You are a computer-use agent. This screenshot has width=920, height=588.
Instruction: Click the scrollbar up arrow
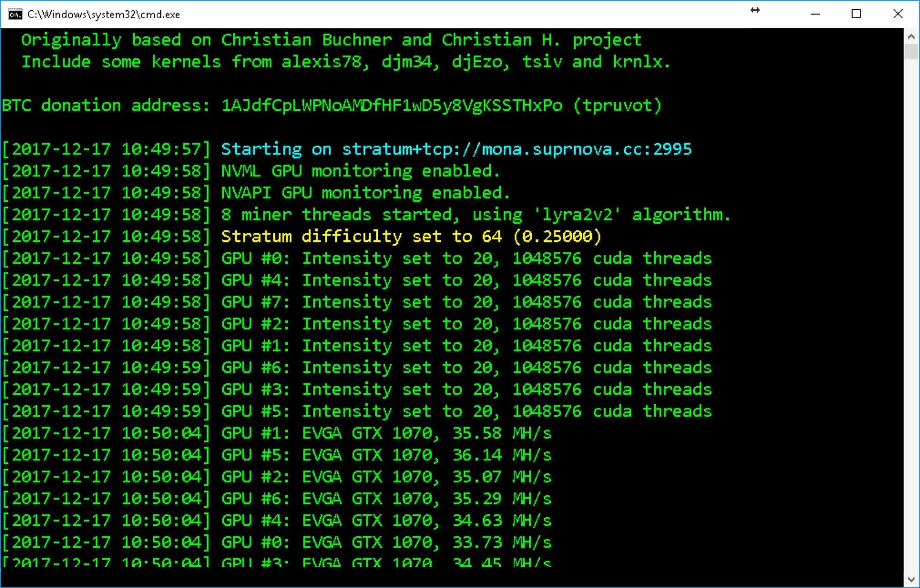click(x=911, y=36)
